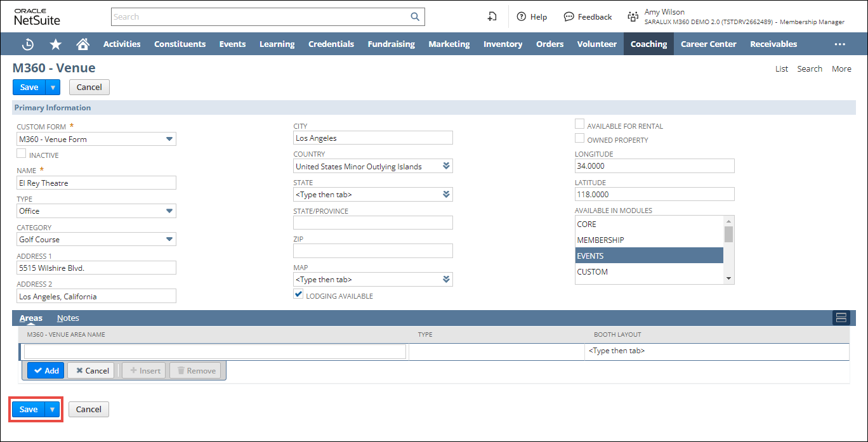Go to Home via house icon
Screen dimensions: 868x442
click(x=82, y=44)
